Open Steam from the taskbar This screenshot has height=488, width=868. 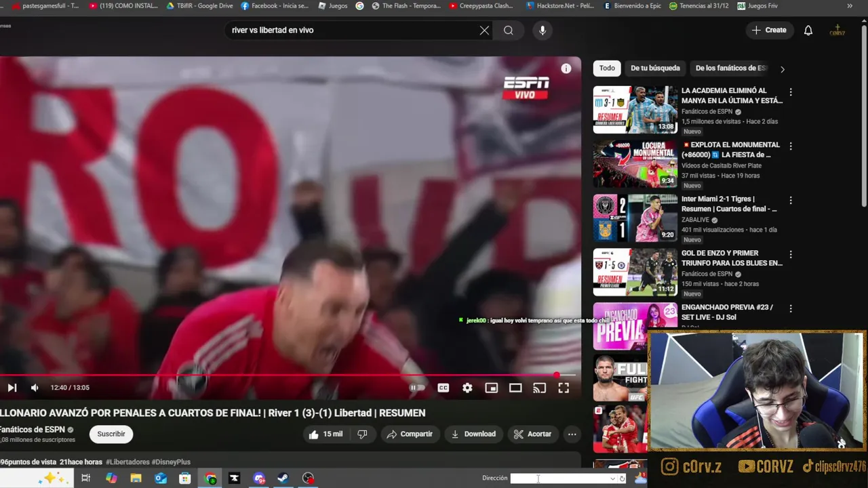pos(283,479)
